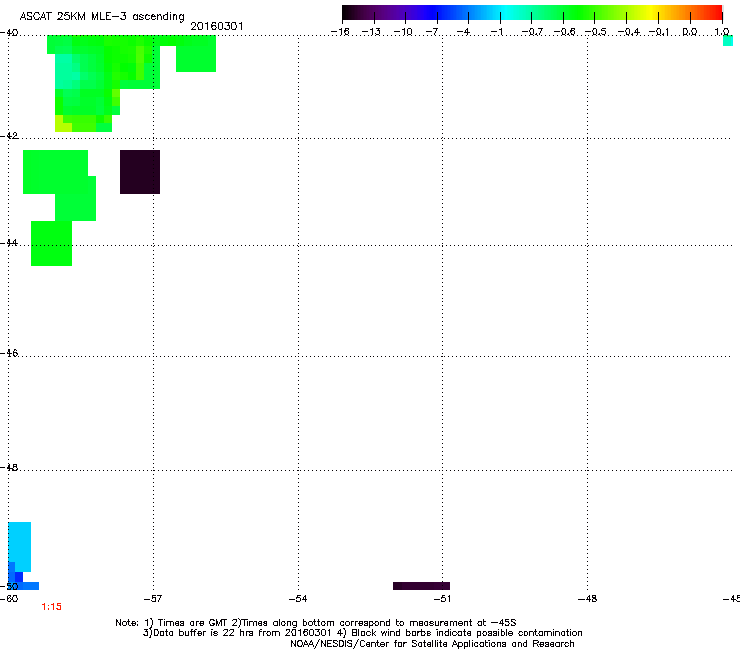Click the "1.0" colorbar tick label

tap(722, 32)
